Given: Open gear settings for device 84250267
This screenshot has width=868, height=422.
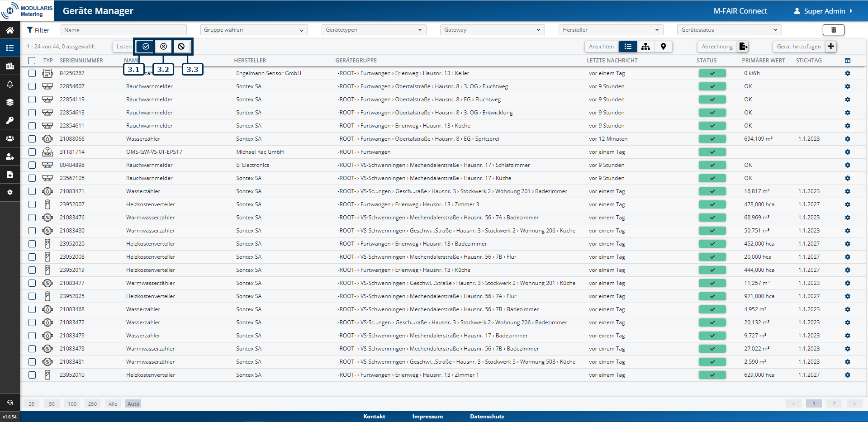Looking at the screenshot, I should pos(847,73).
